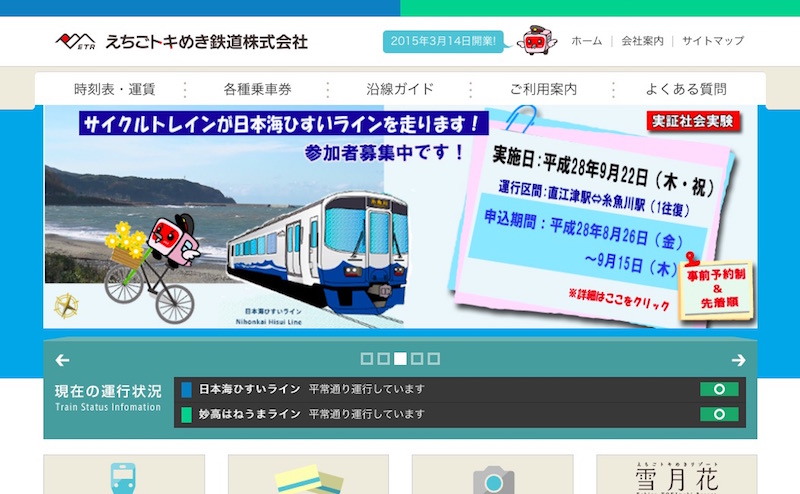Click the Train Status Infomation subtitle

(x=108, y=407)
